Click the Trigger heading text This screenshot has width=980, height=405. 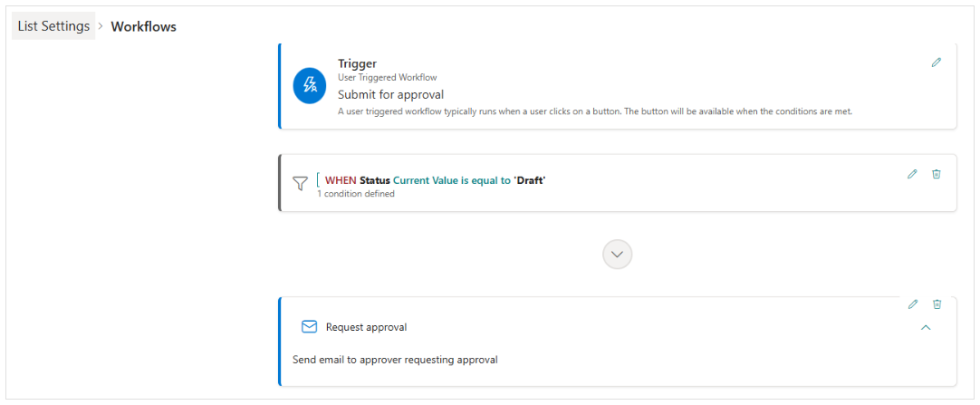coord(357,63)
